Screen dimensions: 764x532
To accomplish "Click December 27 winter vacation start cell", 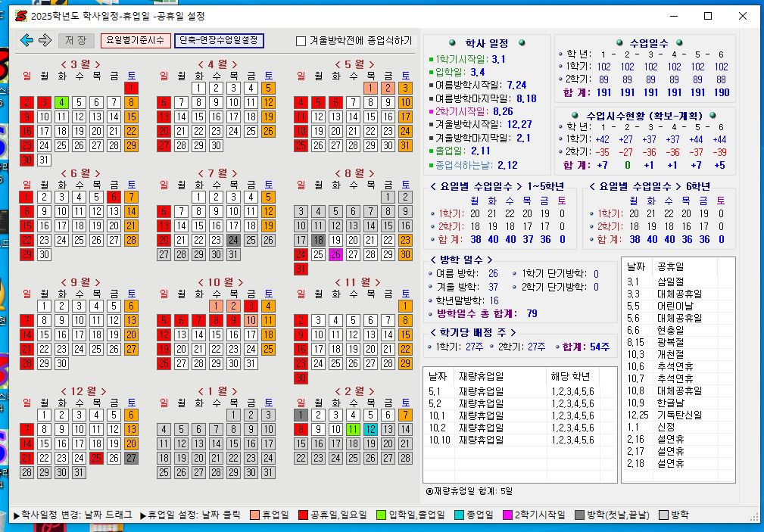I will 132,458.
